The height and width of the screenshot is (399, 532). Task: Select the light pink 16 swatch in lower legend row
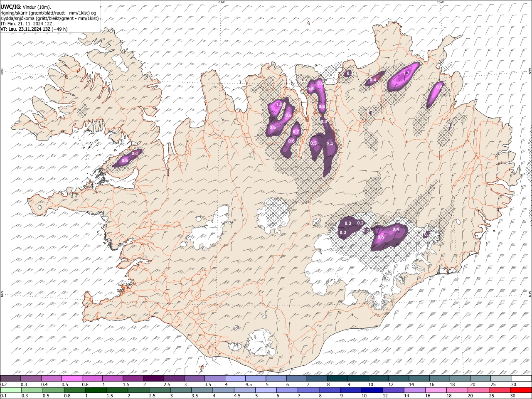coord(436,390)
